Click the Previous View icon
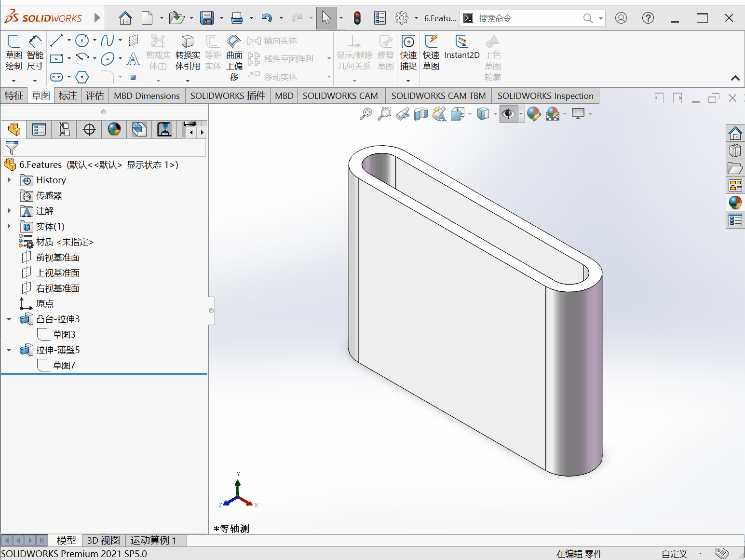 coord(403,114)
